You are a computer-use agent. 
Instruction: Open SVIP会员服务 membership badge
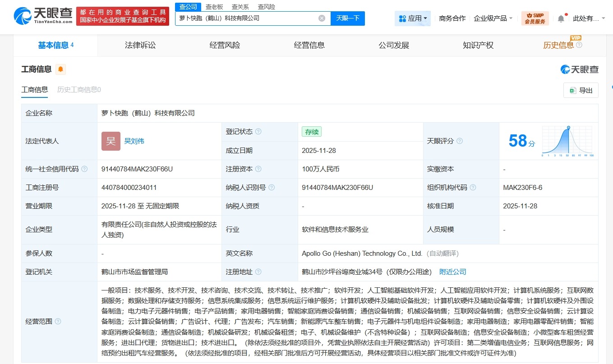[x=536, y=18]
